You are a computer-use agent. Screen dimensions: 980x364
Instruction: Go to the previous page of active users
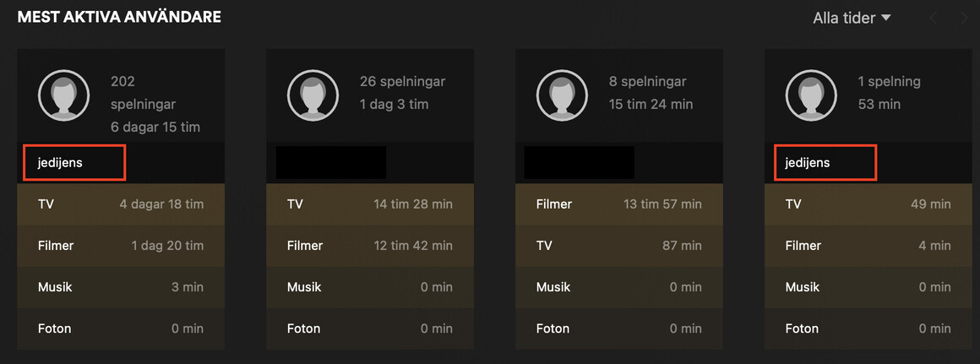pyautogui.click(x=934, y=18)
